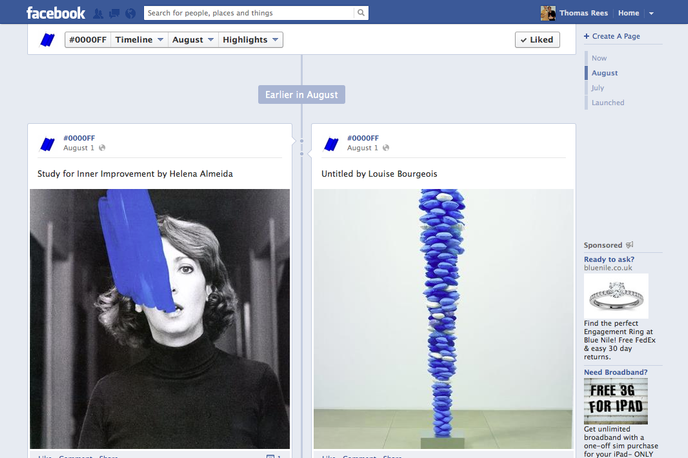Open the messages icon in header
Viewport: 688px width, 458px height.
114,14
